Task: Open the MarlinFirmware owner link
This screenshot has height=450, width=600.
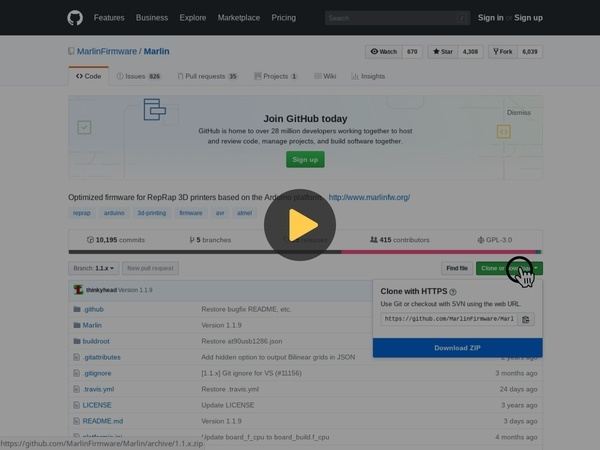Action: tap(107, 51)
